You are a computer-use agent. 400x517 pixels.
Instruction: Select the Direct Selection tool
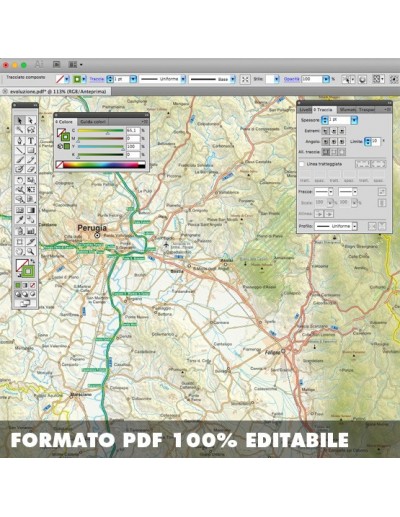point(31,120)
